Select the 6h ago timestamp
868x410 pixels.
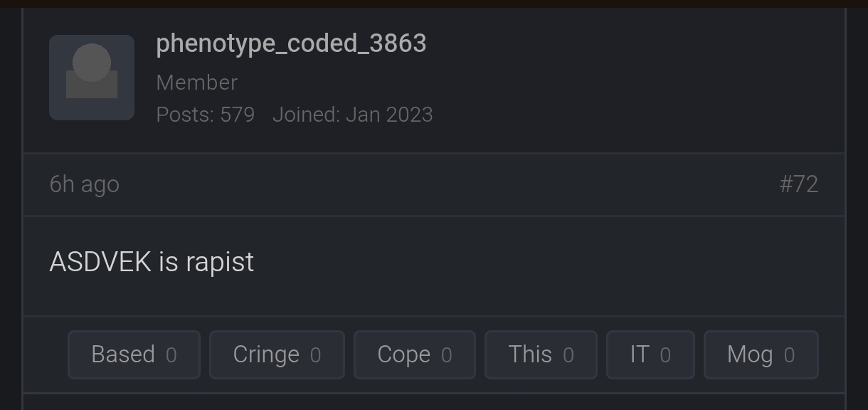84,184
